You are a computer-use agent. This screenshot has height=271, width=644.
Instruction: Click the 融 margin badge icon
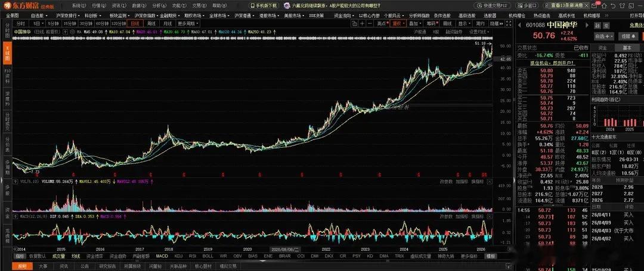[597, 26]
